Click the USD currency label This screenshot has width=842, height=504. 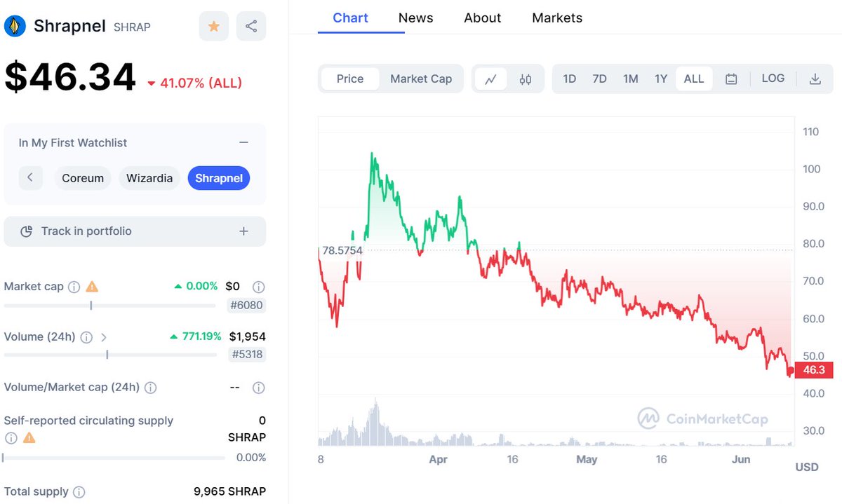pyautogui.click(x=807, y=467)
